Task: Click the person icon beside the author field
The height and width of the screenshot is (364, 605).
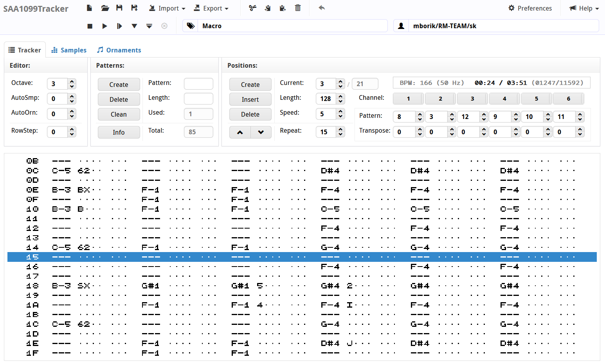Action: pyautogui.click(x=401, y=26)
